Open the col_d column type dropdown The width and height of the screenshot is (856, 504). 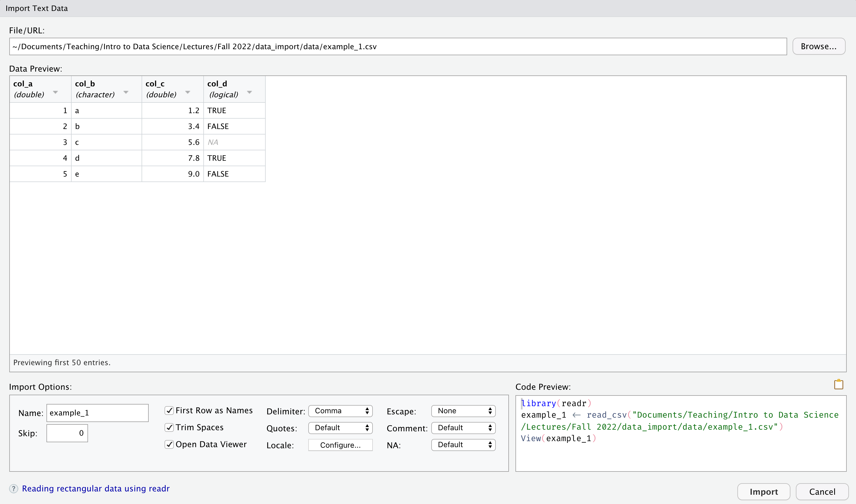(249, 92)
